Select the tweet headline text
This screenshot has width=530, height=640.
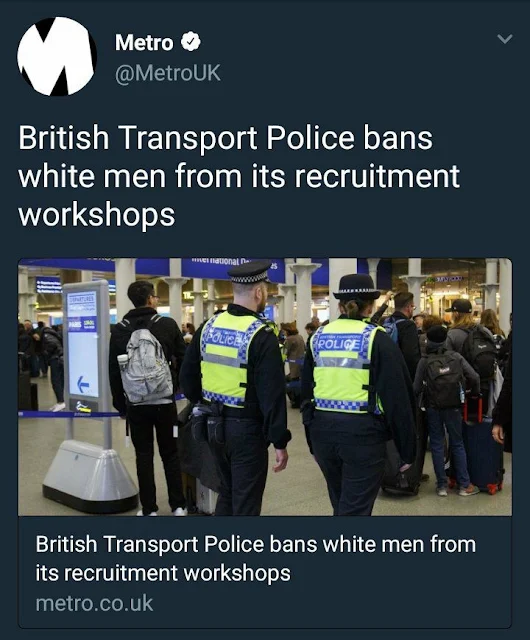coord(239,176)
